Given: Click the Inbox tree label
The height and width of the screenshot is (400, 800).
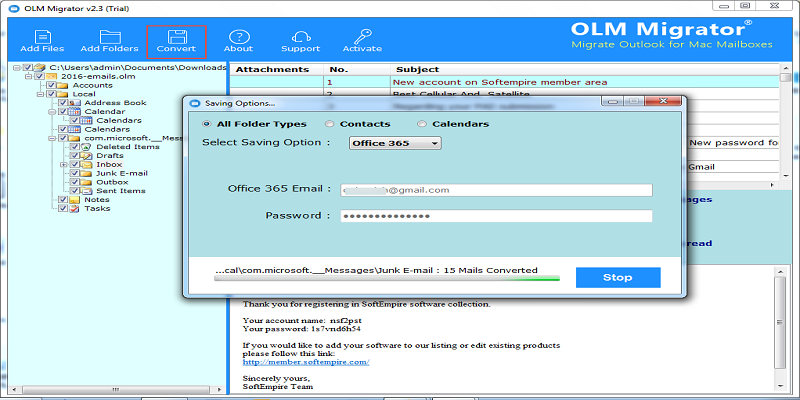Looking at the screenshot, I should point(109,164).
